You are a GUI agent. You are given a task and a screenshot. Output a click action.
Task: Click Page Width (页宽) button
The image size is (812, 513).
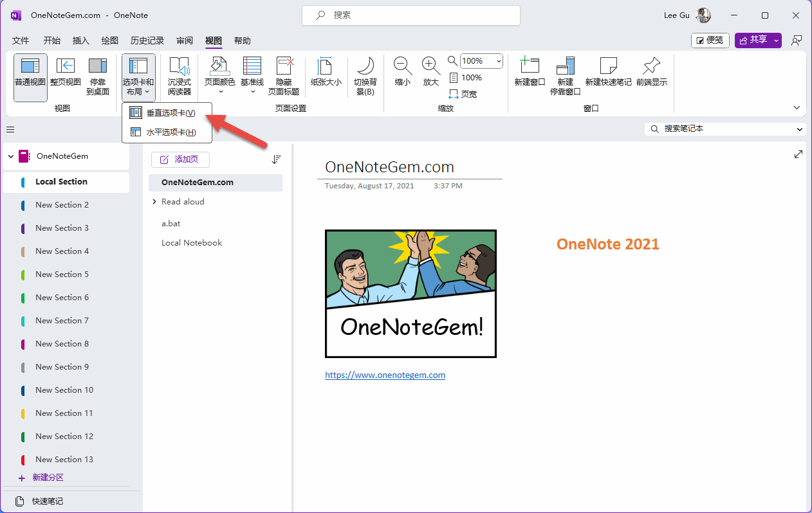pyautogui.click(x=463, y=94)
